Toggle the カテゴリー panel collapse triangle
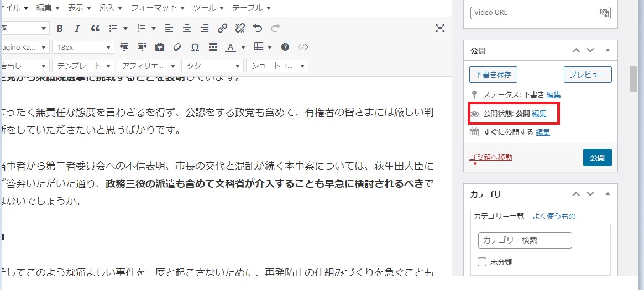This screenshot has height=290, width=644. 608,194
